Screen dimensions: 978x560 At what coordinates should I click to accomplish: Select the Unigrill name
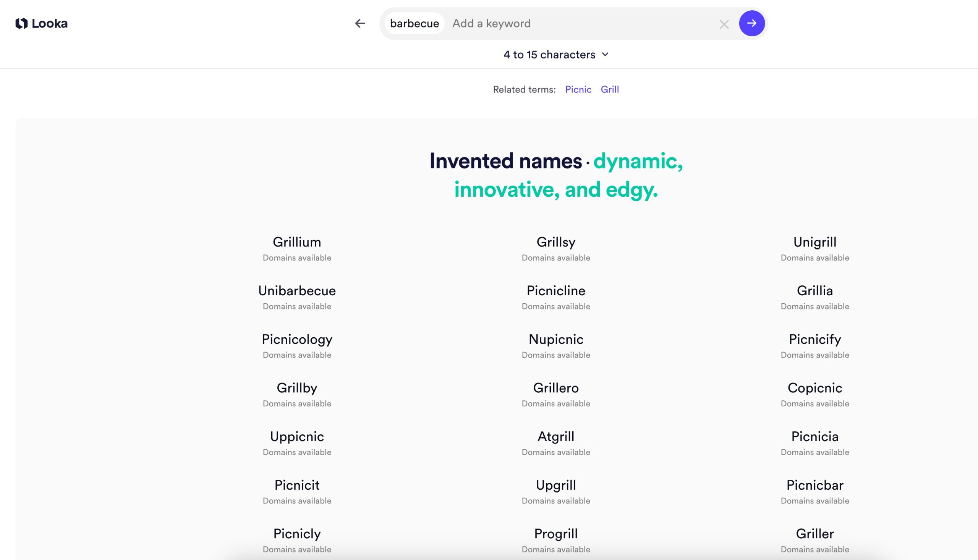tap(814, 242)
